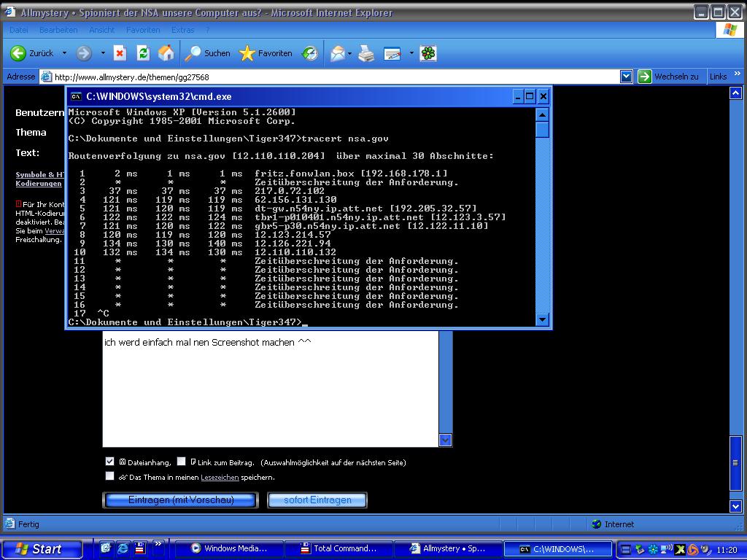The height and width of the screenshot is (560, 747).
Task: Expand the Edit button dropdown arrow
Action: click(x=411, y=53)
